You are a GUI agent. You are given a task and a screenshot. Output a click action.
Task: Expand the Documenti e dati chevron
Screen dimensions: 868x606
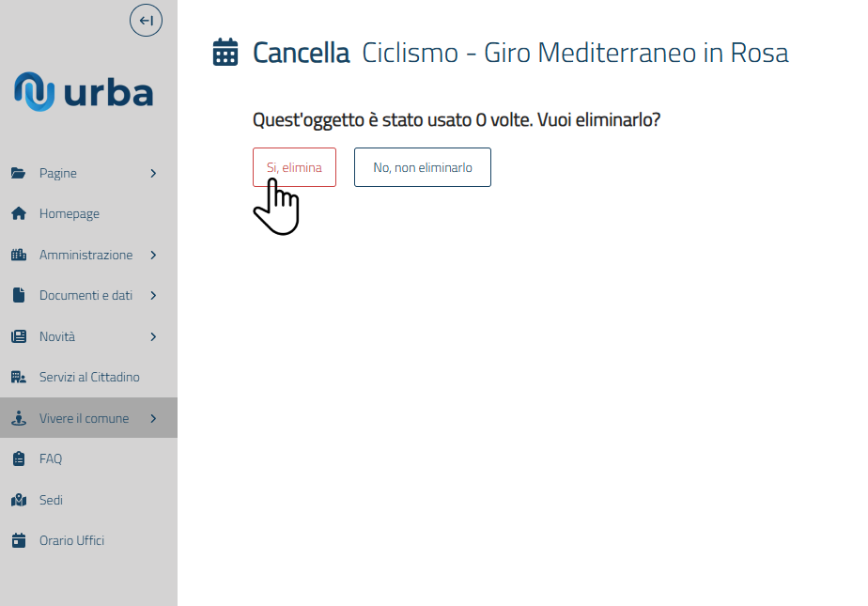[x=153, y=295]
